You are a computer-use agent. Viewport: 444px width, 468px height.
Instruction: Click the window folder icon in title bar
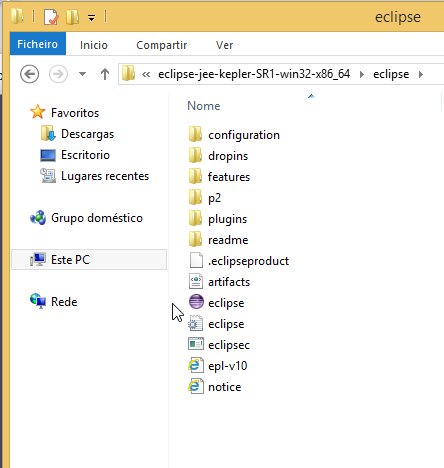(17, 16)
